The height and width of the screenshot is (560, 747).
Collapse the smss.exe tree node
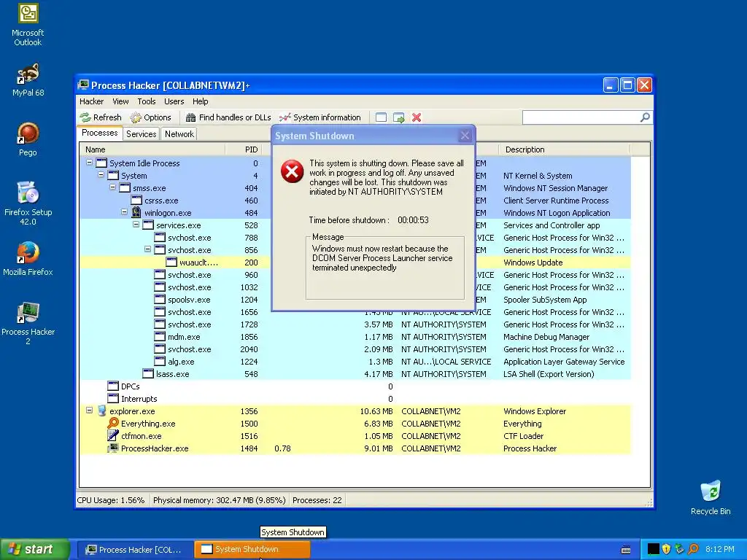pos(112,187)
